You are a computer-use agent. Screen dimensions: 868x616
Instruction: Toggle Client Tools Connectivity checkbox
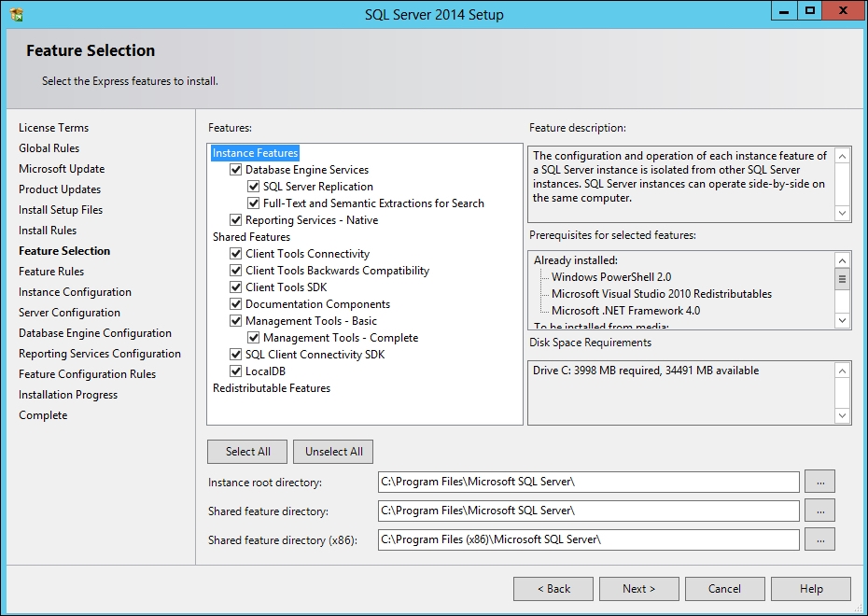(236, 254)
